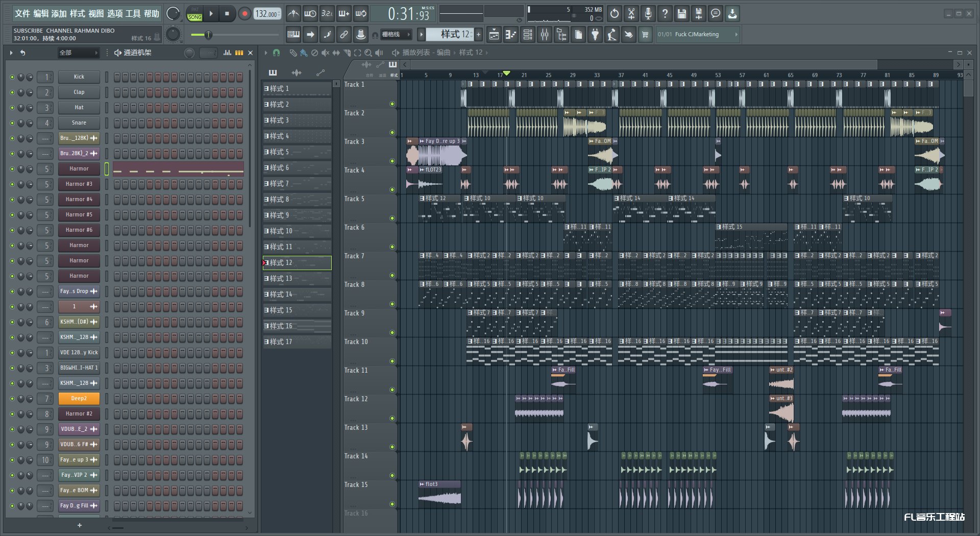This screenshot has height=536, width=980.
Task: Open the playlist options menu arrow
Action: (265, 53)
